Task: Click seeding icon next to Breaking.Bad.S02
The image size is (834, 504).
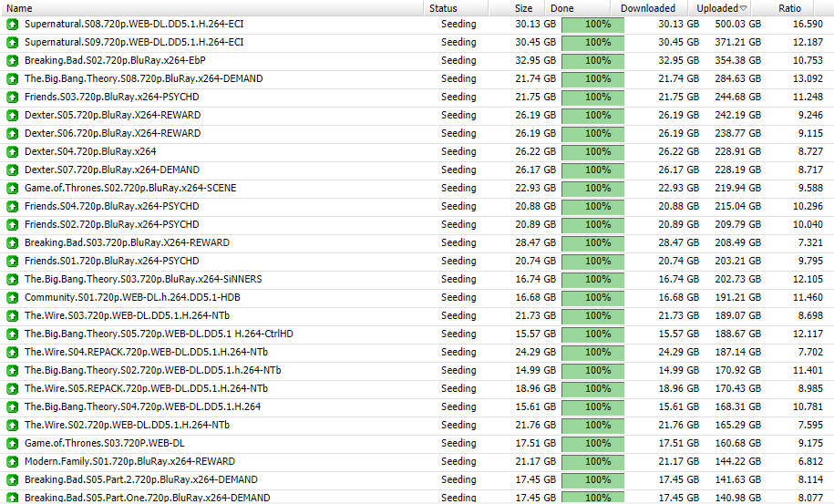Action: tap(12, 61)
